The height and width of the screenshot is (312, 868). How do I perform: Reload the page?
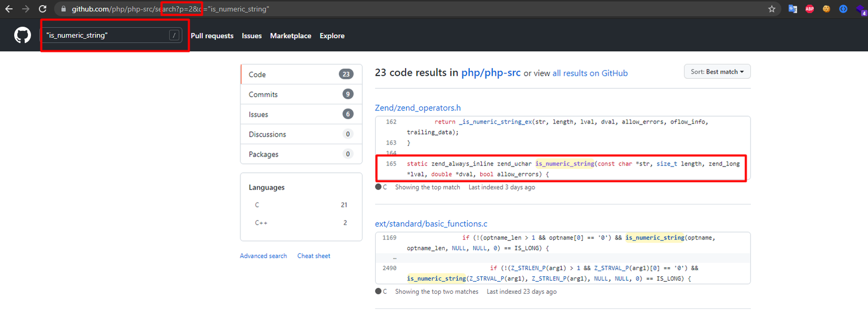tap(43, 9)
